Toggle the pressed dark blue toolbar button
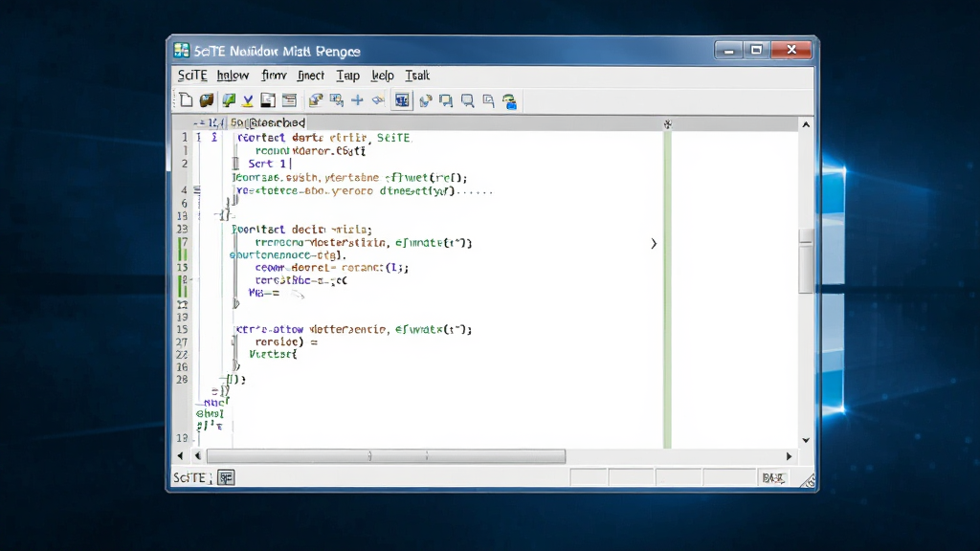Screen dimensions: 980x551 coord(402,99)
